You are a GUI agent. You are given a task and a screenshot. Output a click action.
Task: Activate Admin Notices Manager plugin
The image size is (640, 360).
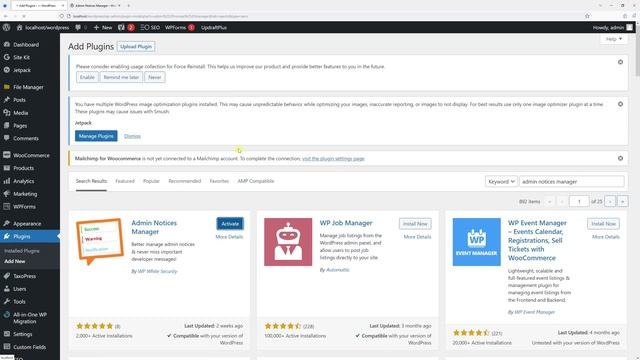(230, 224)
